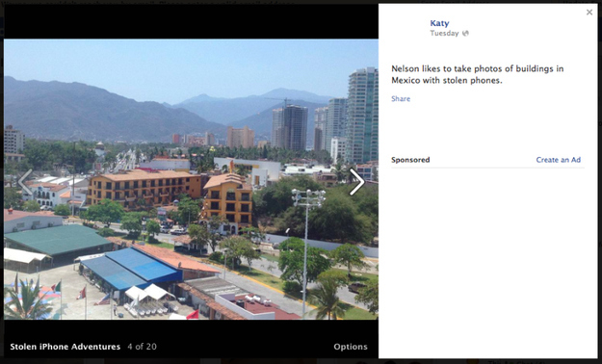Go back using the left arrow chevron
Viewport: 602px width, 364px height.
tap(26, 182)
